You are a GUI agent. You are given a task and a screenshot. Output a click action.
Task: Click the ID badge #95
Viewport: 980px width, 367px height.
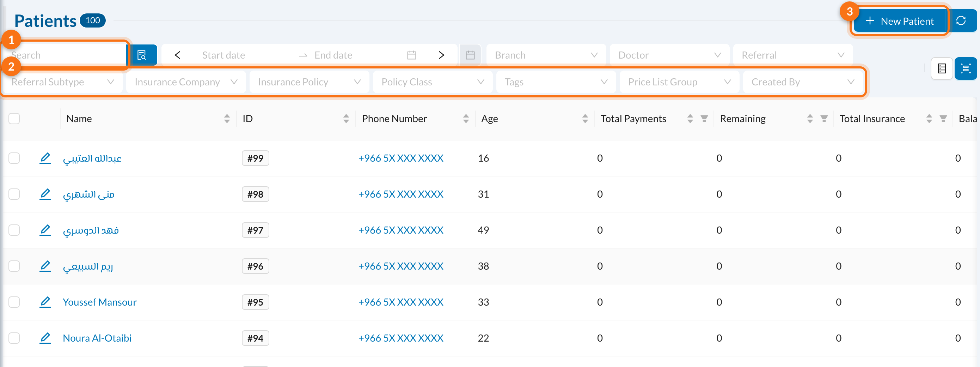255,302
